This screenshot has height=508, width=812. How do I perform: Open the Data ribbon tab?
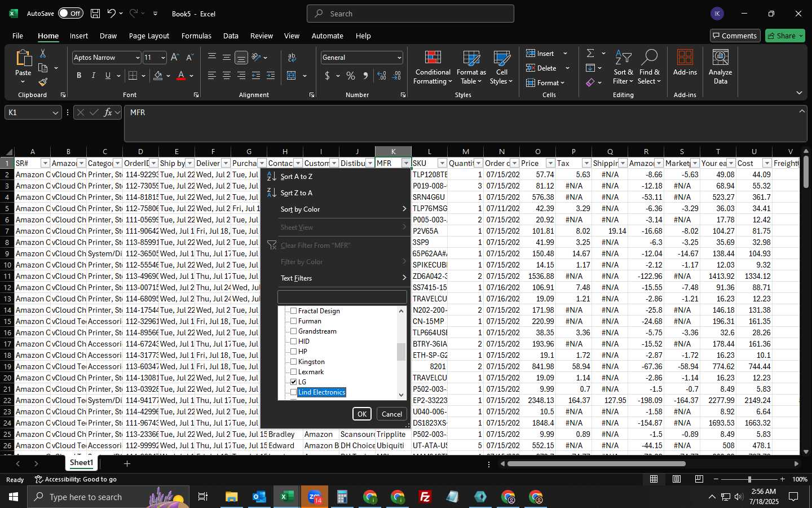pyautogui.click(x=231, y=36)
